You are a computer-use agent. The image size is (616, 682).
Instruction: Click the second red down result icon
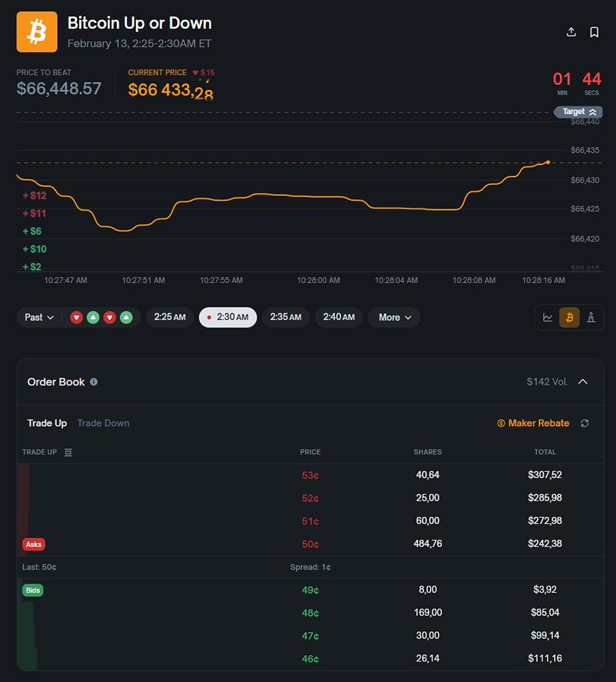(110, 318)
